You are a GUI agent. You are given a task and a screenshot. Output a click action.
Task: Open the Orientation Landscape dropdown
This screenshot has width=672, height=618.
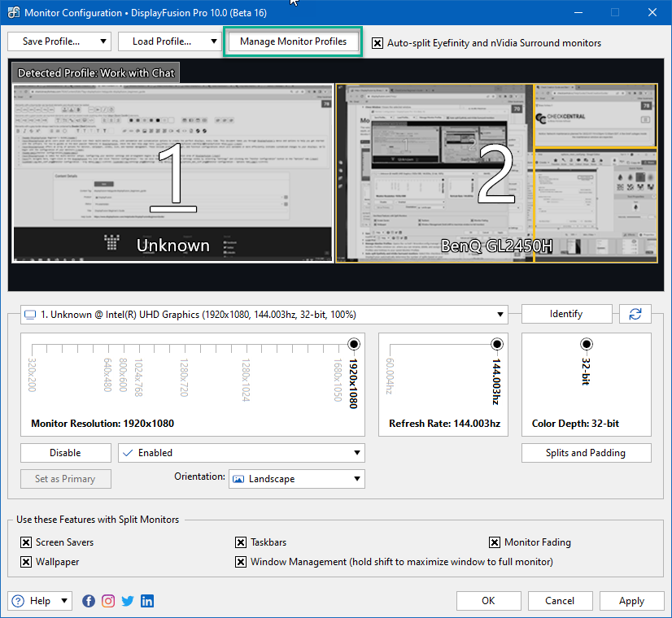(356, 479)
